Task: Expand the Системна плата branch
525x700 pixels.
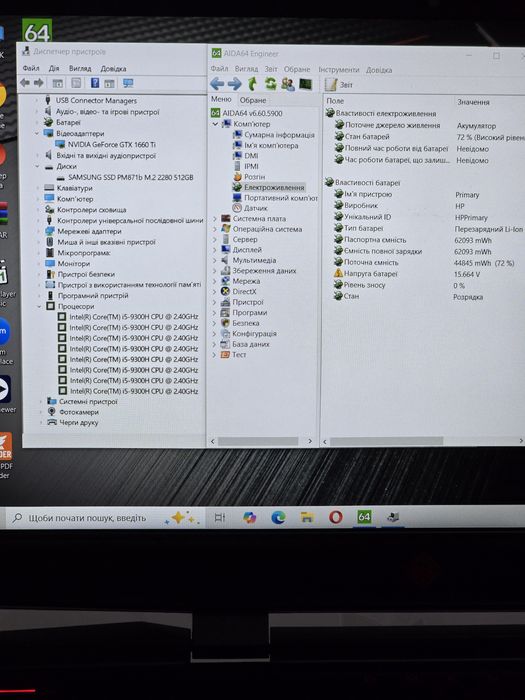Action: (215, 219)
